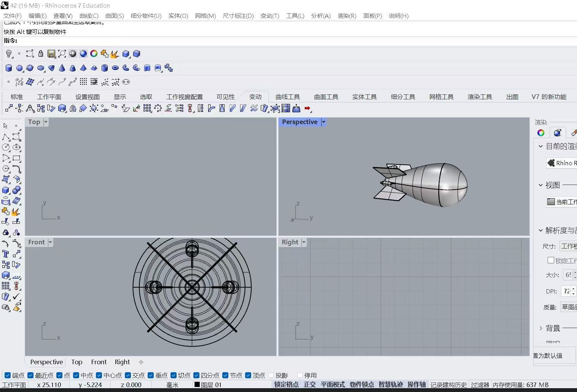Toggle the 交点 osnap checkbox
The width and height of the screenshot is (577, 392).
pyautogui.click(x=128, y=375)
